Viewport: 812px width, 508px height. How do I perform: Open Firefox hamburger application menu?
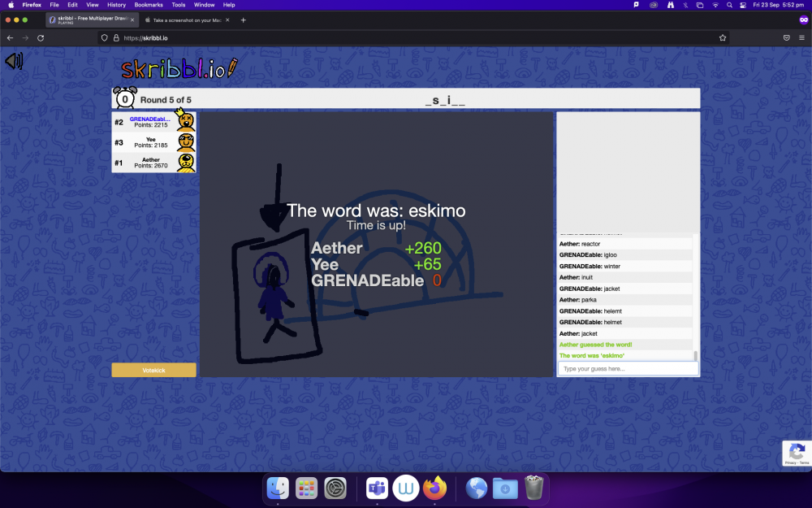click(801, 37)
